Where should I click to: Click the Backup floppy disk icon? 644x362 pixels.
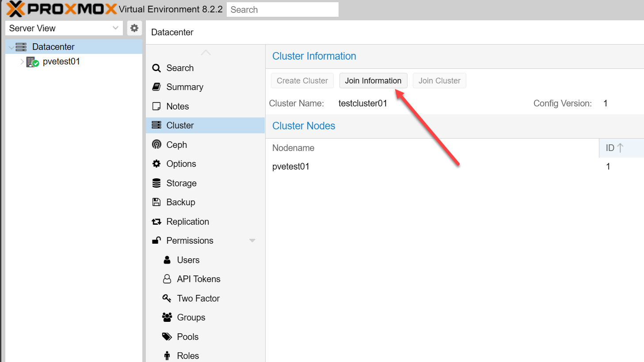[156, 202]
